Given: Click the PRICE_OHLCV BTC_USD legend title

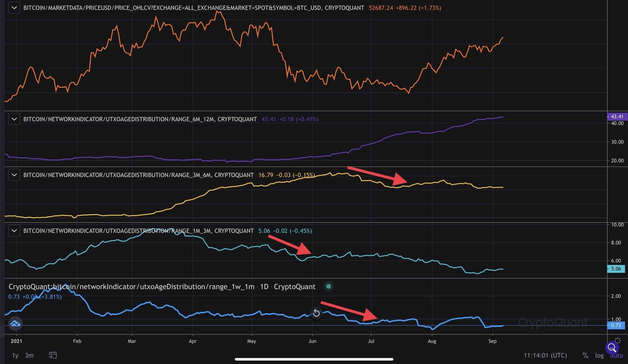Looking at the screenshot, I should click(194, 8).
